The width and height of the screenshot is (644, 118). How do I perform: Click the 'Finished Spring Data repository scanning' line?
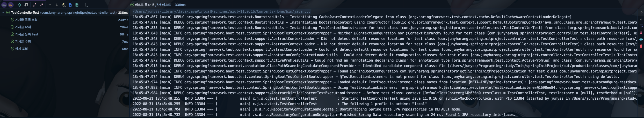[324, 115]
